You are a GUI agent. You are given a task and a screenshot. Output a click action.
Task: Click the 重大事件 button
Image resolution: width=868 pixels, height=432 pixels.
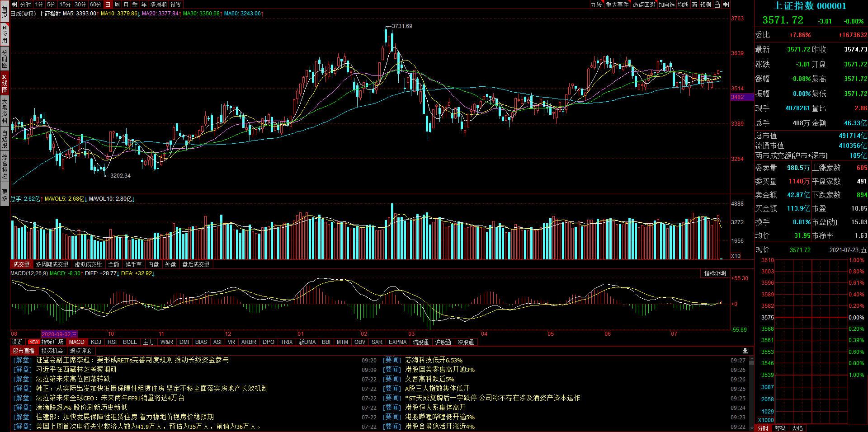[x=617, y=5]
